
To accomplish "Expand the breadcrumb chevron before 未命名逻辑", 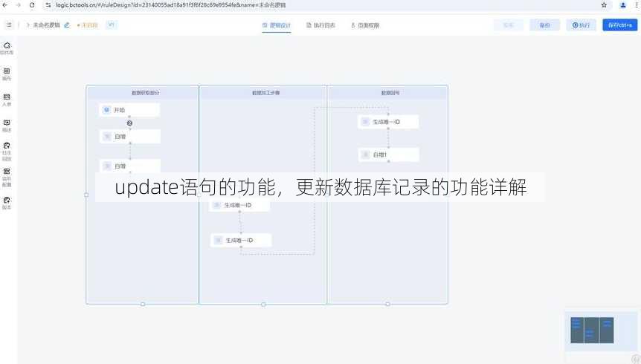I will click(28, 25).
